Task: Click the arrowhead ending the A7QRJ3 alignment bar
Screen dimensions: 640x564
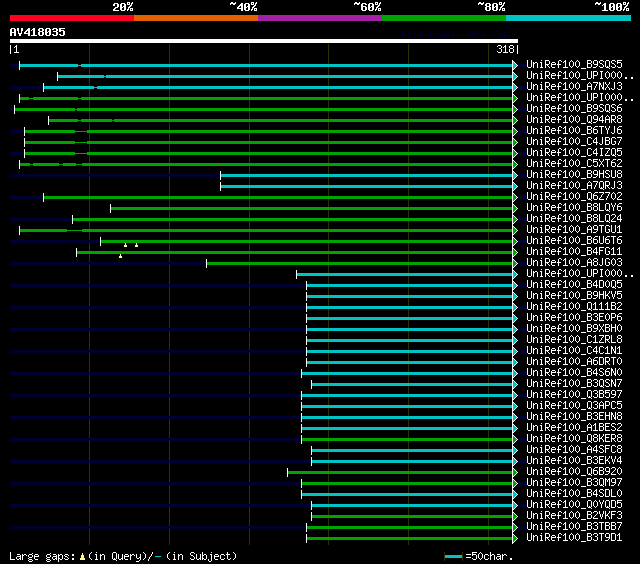Action: 515,186
